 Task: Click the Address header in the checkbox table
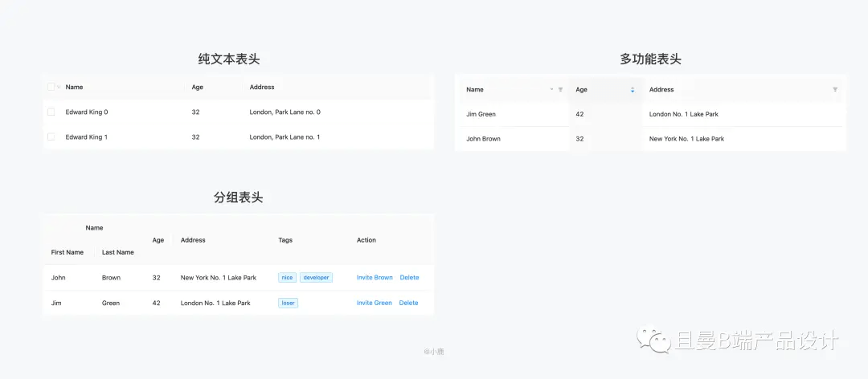click(262, 87)
